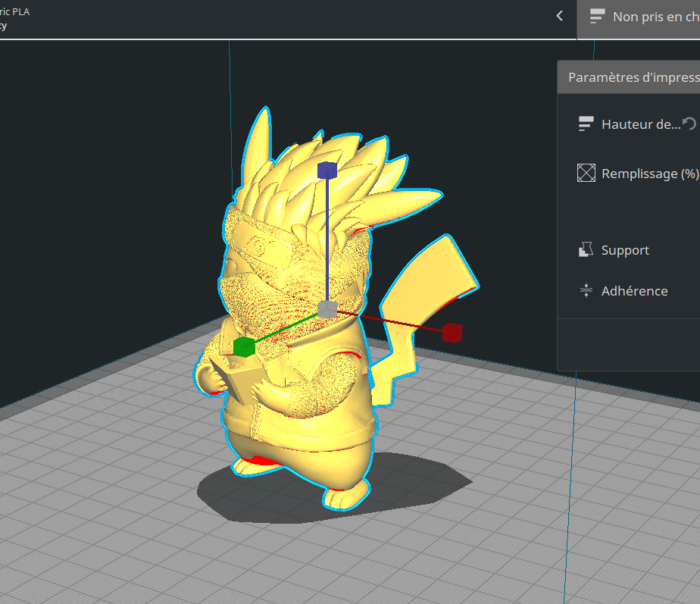The height and width of the screenshot is (604, 700).
Task: Click the Remplissage infill icon
Action: click(586, 173)
